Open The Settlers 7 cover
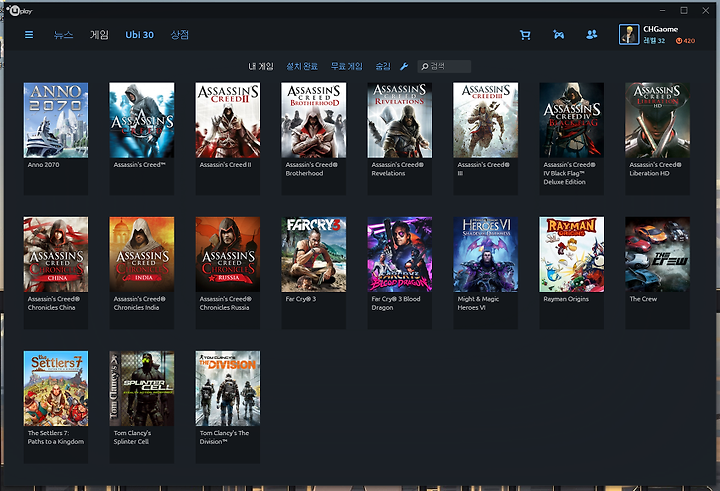 (56, 389)
